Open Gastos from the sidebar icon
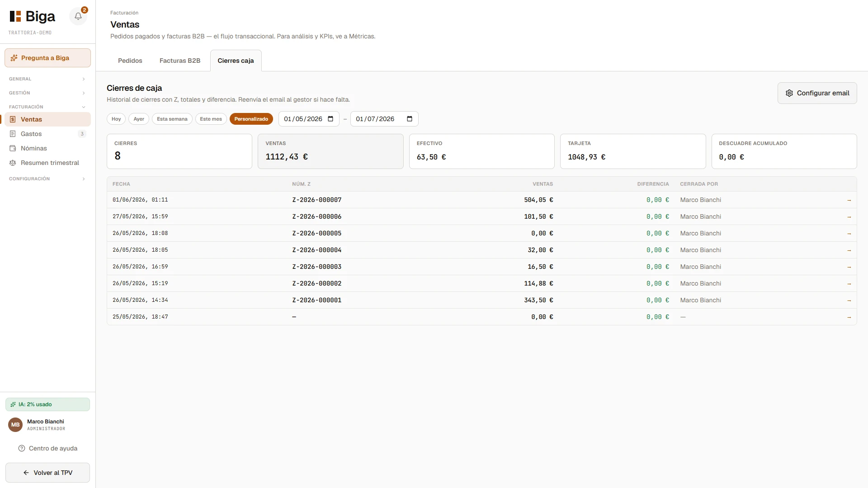 pos(13,134)
